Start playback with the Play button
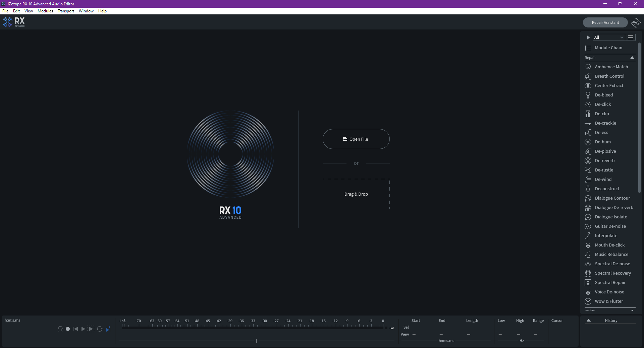 pos(83,329)
